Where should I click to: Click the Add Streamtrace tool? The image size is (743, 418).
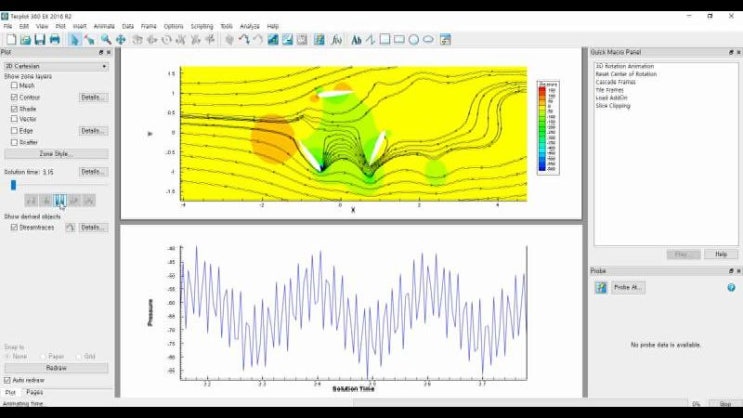point(244,40)
